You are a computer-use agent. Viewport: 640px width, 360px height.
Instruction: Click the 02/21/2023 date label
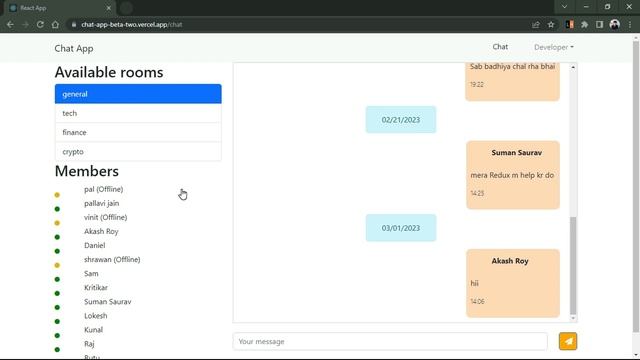tap(401, 120)
